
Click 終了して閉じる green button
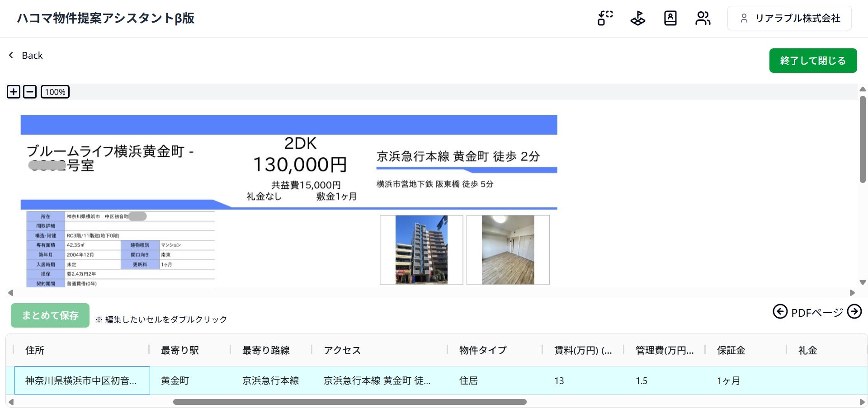click(813, 61)
